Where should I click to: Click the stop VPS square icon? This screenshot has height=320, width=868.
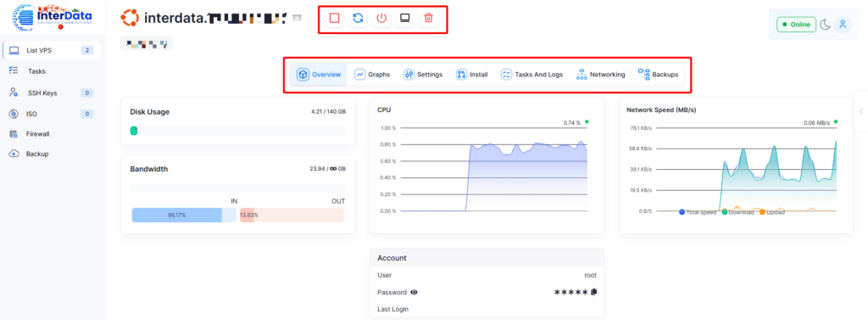tap(334, 18)
